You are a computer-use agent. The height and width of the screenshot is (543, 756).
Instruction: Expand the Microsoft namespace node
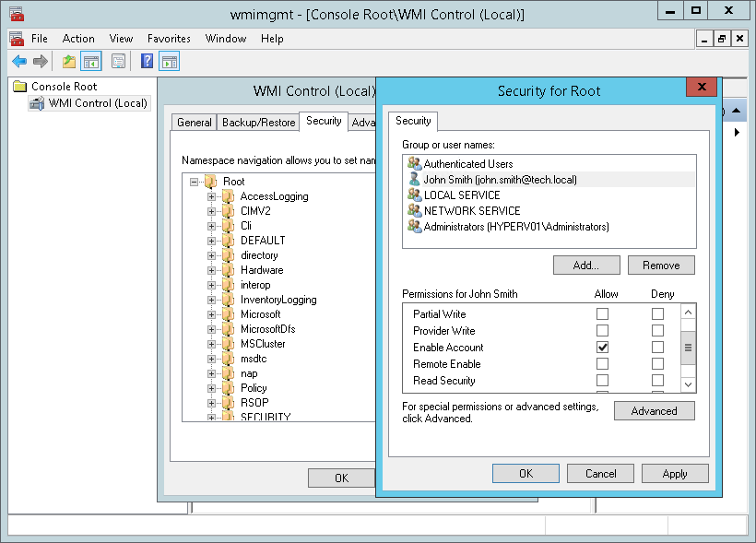tap(212, 313)
